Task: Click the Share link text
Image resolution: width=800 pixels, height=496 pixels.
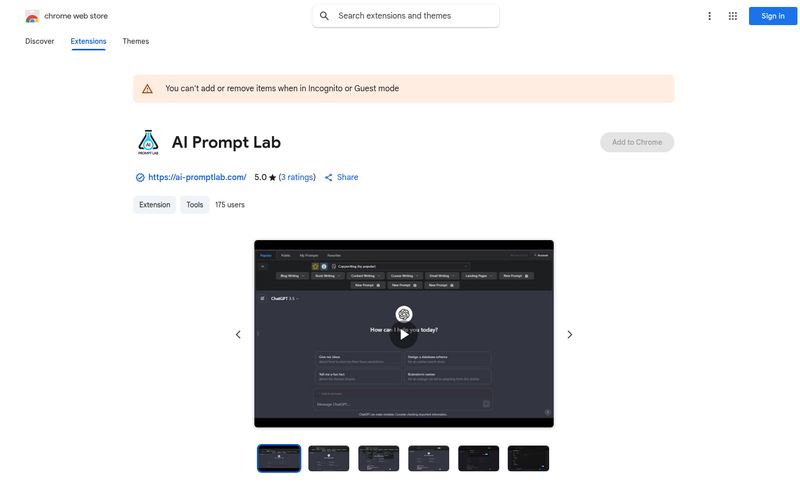Action: click(347, 178)
